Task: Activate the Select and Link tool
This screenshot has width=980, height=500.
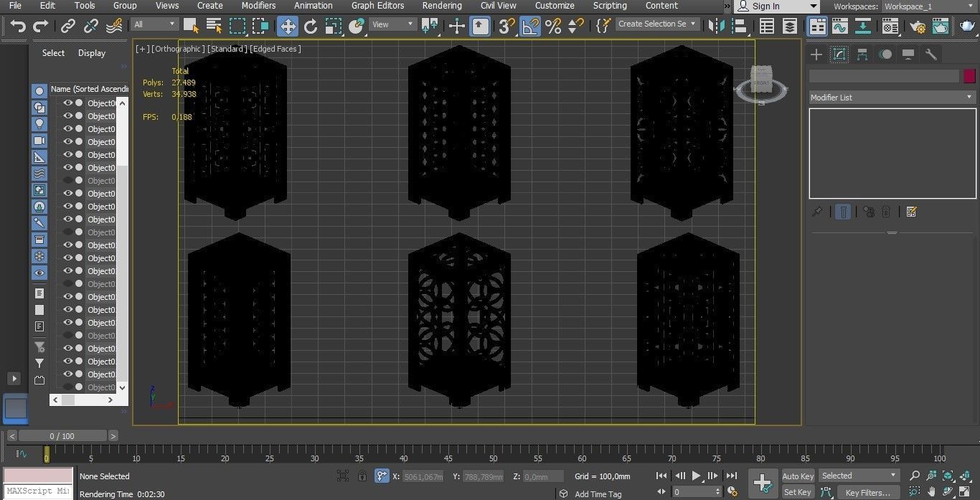Action: [x=67, y=27]
